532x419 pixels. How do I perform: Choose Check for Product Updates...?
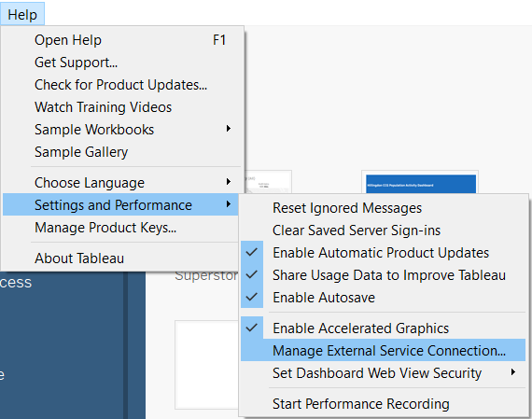tap(122, 85)
